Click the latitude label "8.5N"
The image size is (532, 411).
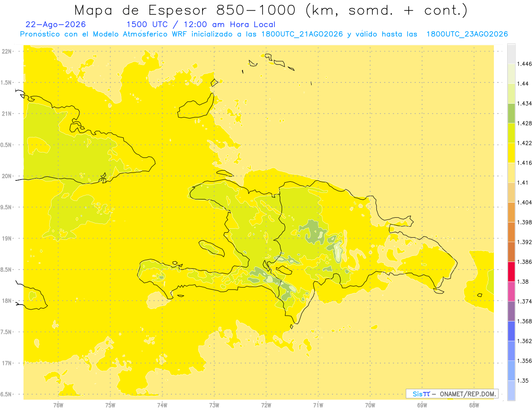(x=6, y=270)
